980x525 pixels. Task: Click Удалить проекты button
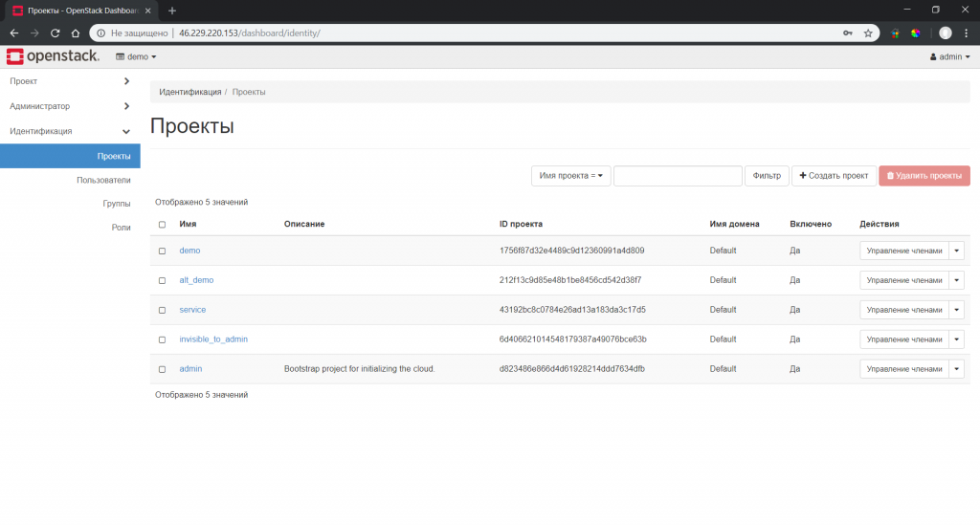click(924, 176)
